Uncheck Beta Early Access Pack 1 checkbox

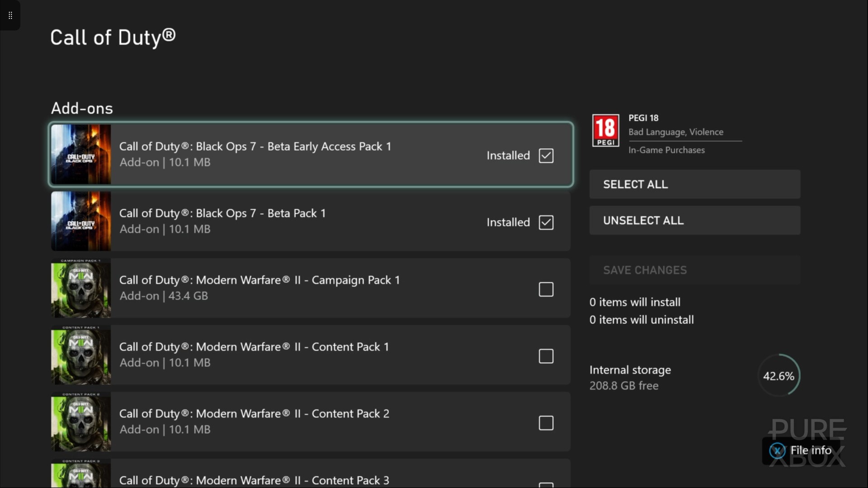coord(546,155)
